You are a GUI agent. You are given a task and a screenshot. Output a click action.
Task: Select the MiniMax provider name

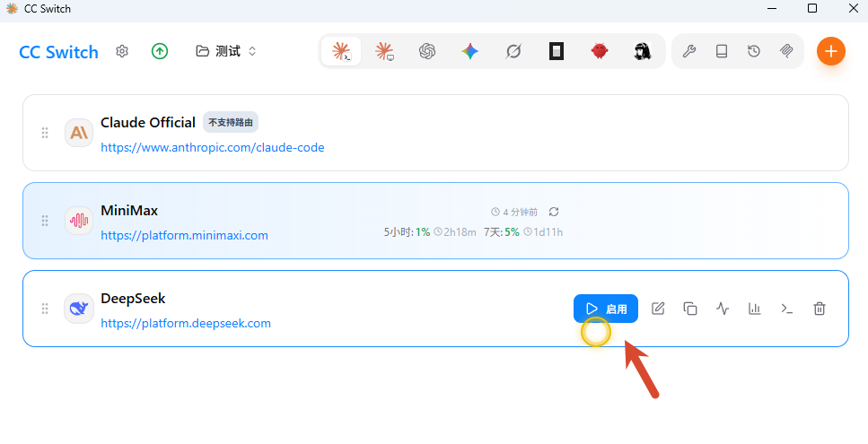click(129, 210)
